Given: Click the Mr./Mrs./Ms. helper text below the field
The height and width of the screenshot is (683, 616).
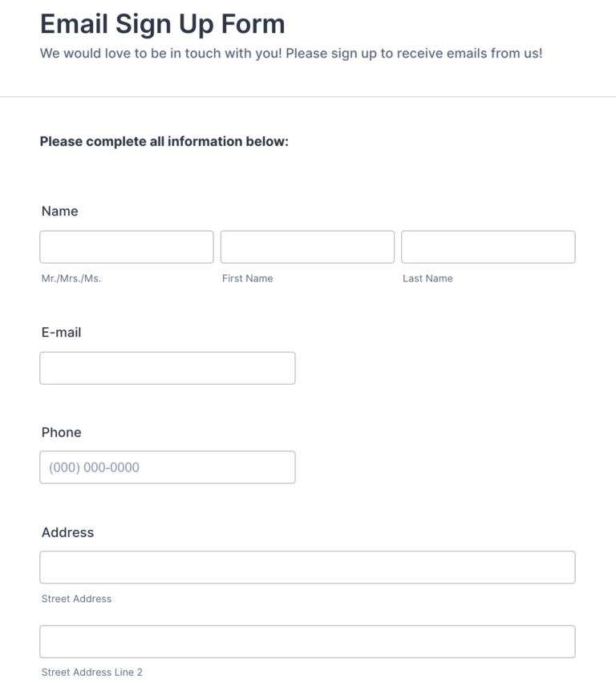Looking at the screenshot, I should coord(71,278).
